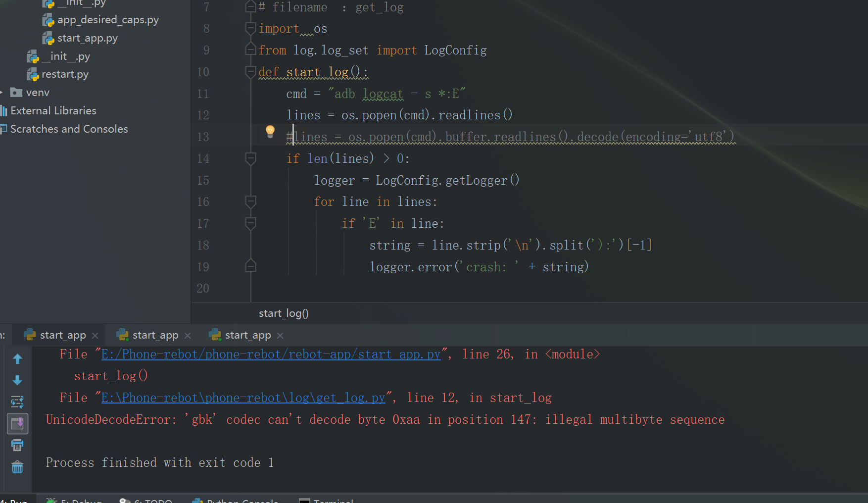Select the restart.py file icon

(x=33, y=74)
